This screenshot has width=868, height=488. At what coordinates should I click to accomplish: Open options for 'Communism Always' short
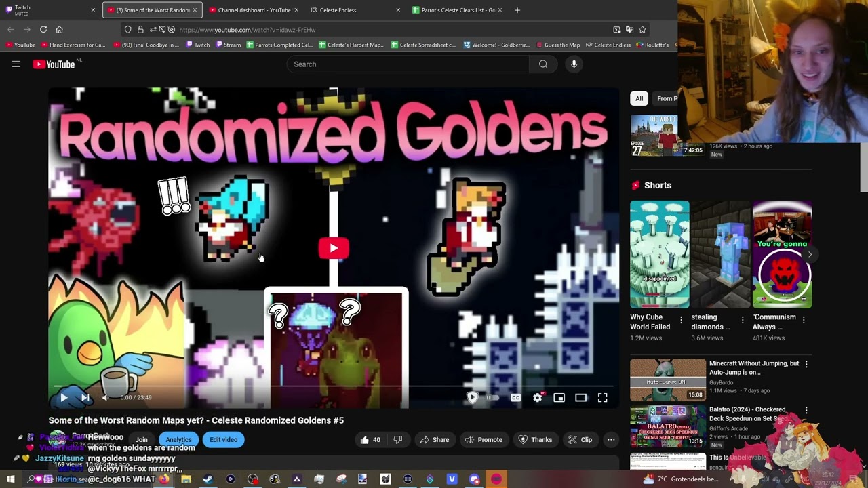click(804, 319)
